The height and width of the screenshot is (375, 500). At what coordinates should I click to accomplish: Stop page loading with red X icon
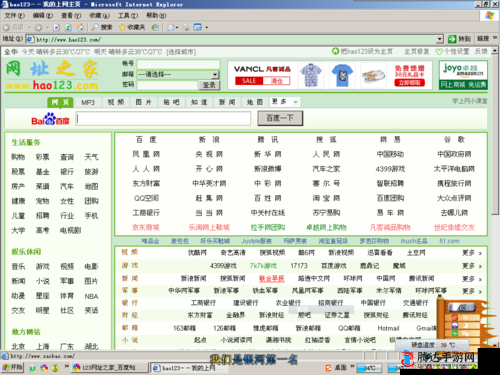point(57,27)
